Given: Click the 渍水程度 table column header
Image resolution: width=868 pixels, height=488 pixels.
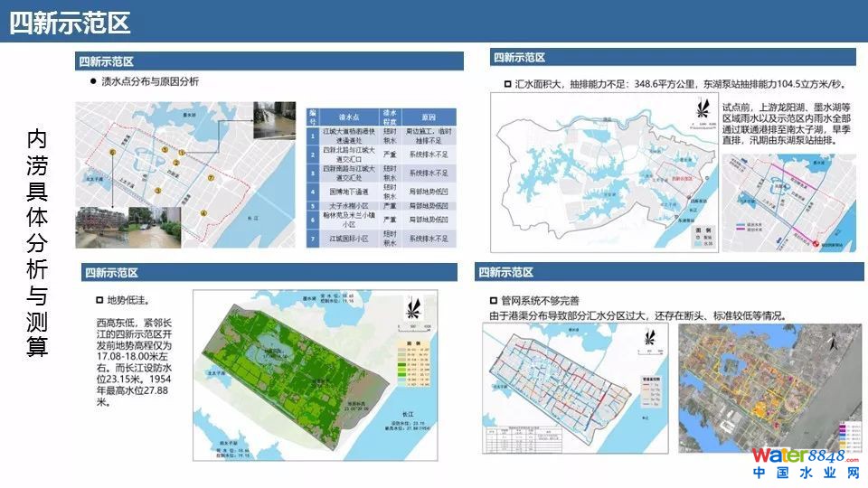Looking at the screenshot, I should [392, 117].
